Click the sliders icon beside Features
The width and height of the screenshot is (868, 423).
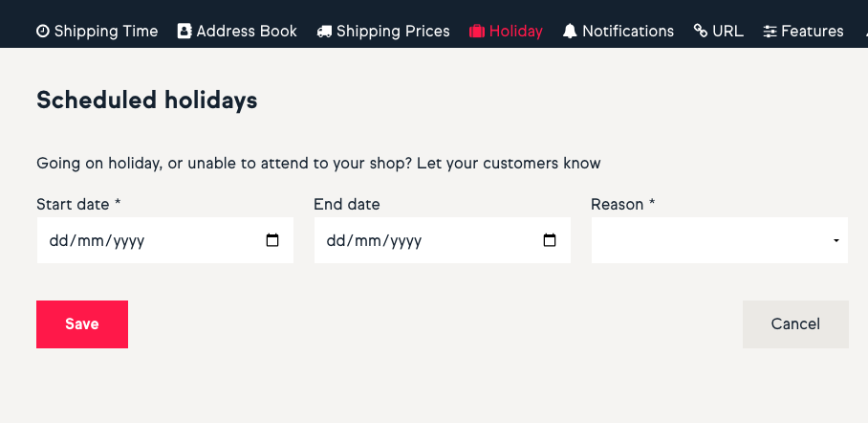click(770, 32)
